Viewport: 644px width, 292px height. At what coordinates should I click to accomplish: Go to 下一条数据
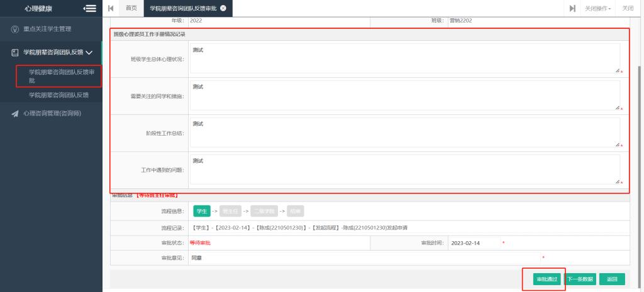[x=580, y=279]
